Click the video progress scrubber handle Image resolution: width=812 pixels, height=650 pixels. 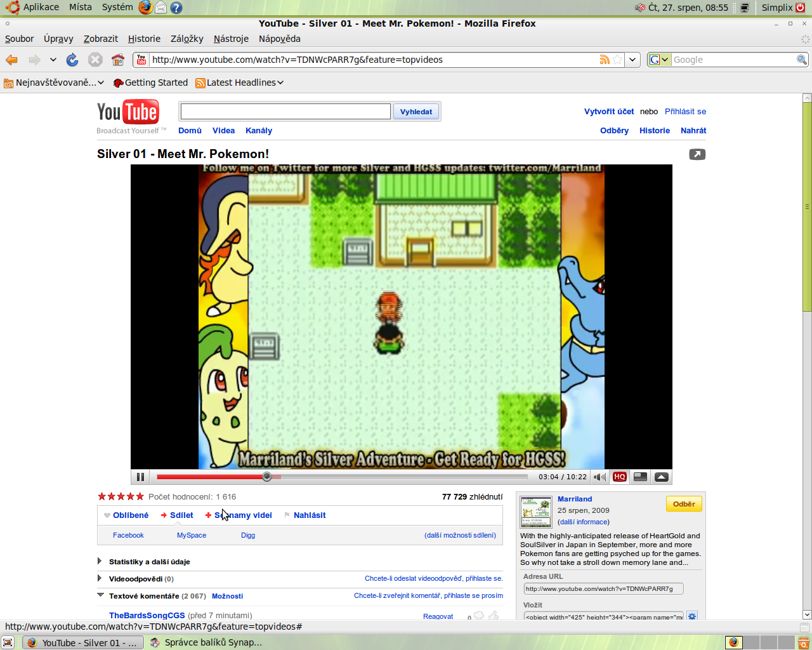[267, 477]
